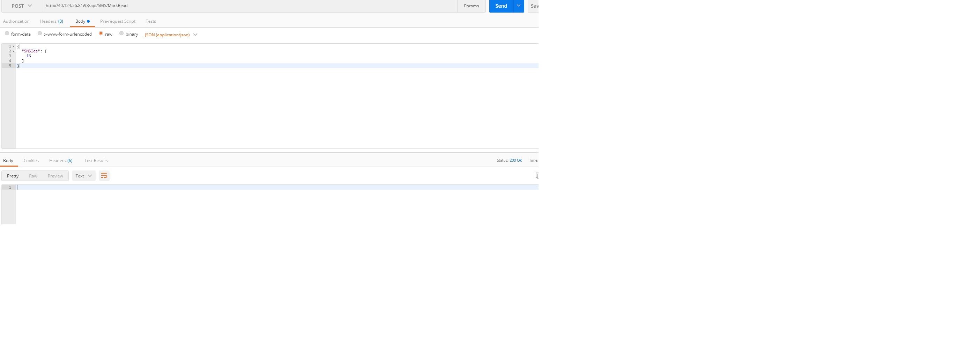
Task: Open the Send button's dropdown arrow
Action: point(518,6)
